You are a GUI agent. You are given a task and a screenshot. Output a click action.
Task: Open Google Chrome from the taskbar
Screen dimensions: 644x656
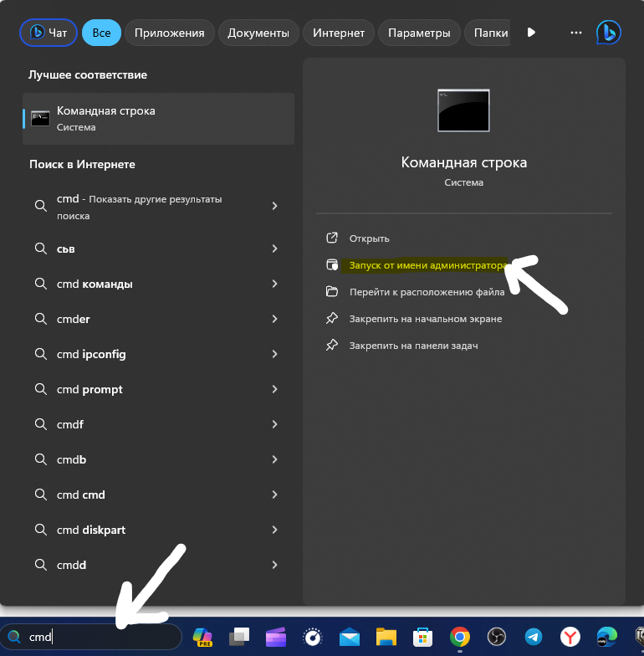[x=460, y=638]
